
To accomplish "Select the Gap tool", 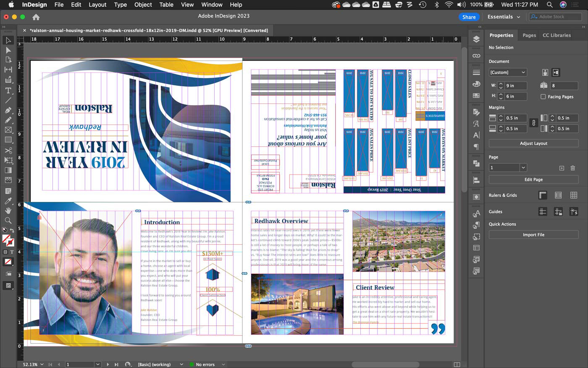I will click(x=8, y=70).
